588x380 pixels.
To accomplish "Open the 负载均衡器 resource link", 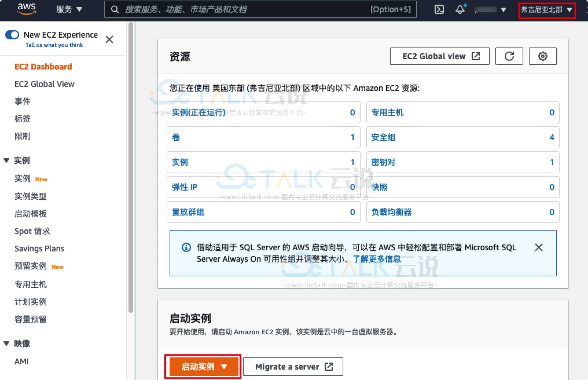I will pos(391,212).
